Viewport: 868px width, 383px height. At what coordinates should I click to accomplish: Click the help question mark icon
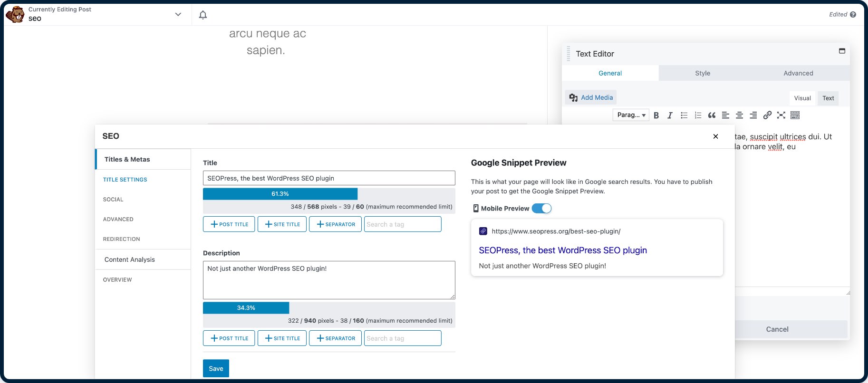point(853,15)
